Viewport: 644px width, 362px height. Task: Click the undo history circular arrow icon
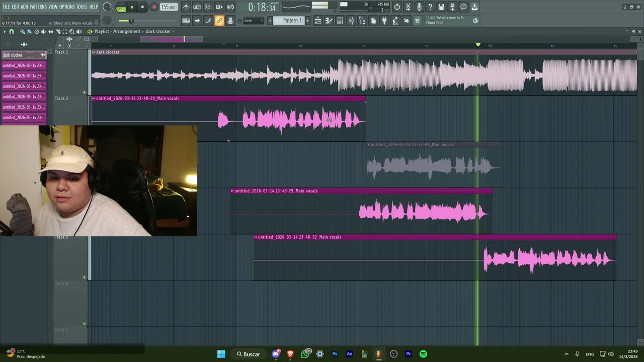click(x=397, y=7)
